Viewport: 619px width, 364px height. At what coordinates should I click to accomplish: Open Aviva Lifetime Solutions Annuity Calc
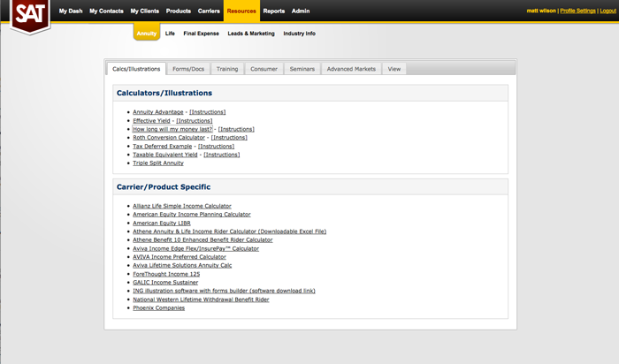click(x=182, y=265)
